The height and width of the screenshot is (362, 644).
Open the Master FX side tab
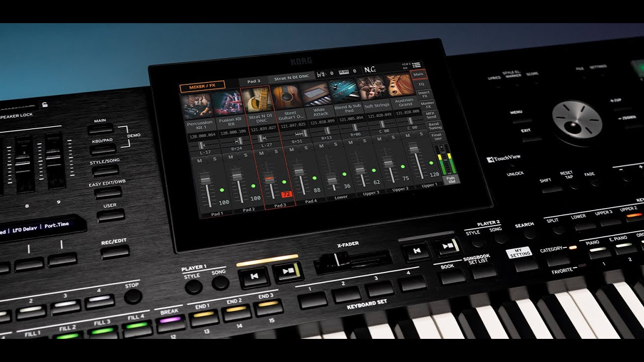click(x=428, y=105)
